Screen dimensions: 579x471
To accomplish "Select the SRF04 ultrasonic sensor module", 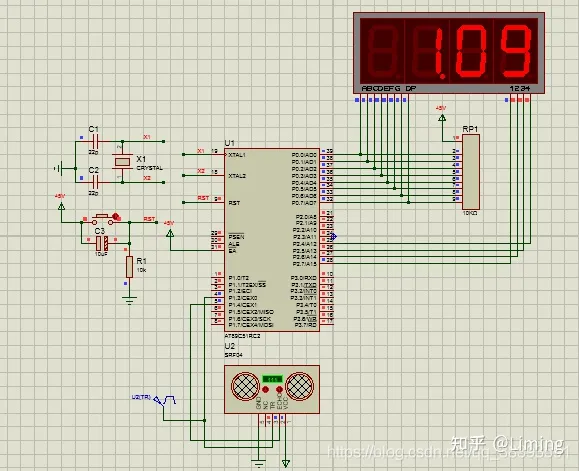I will (x=272, y=389).
